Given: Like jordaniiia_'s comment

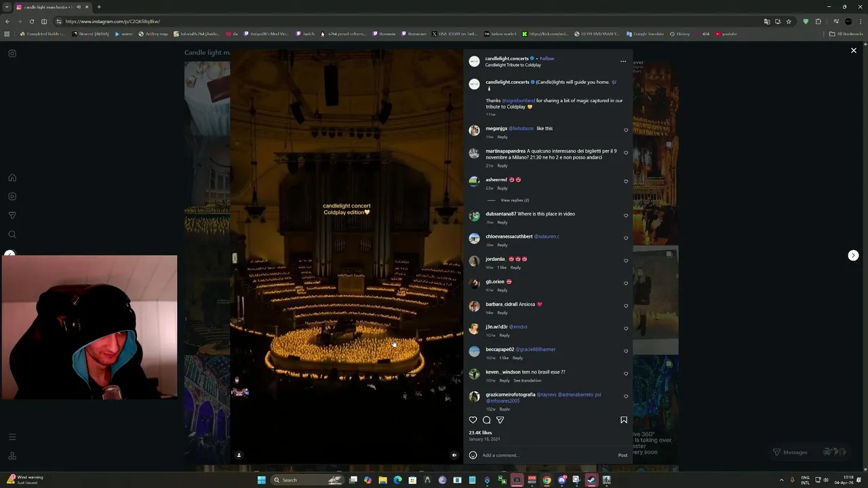Looking at the screenshot, I should (626, 261).
